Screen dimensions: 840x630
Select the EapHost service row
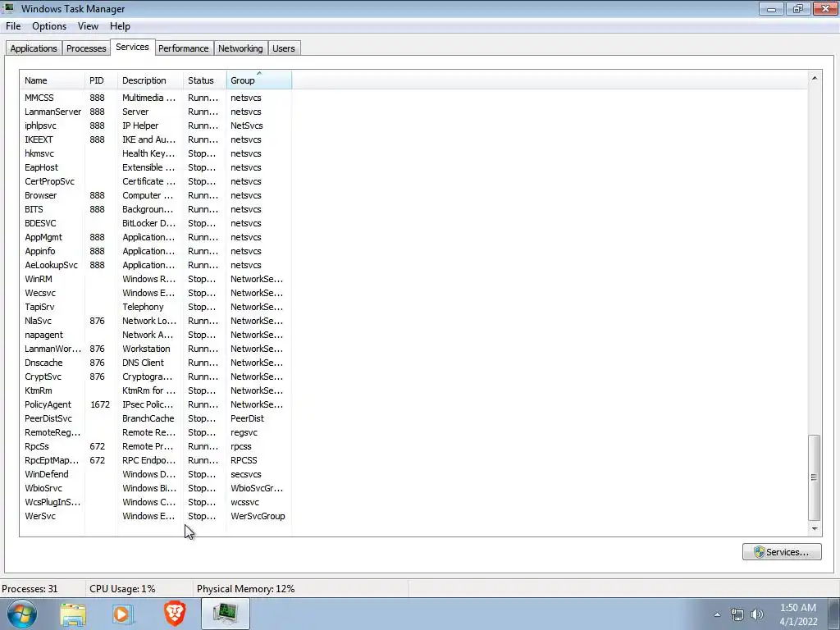pos(155,167)
